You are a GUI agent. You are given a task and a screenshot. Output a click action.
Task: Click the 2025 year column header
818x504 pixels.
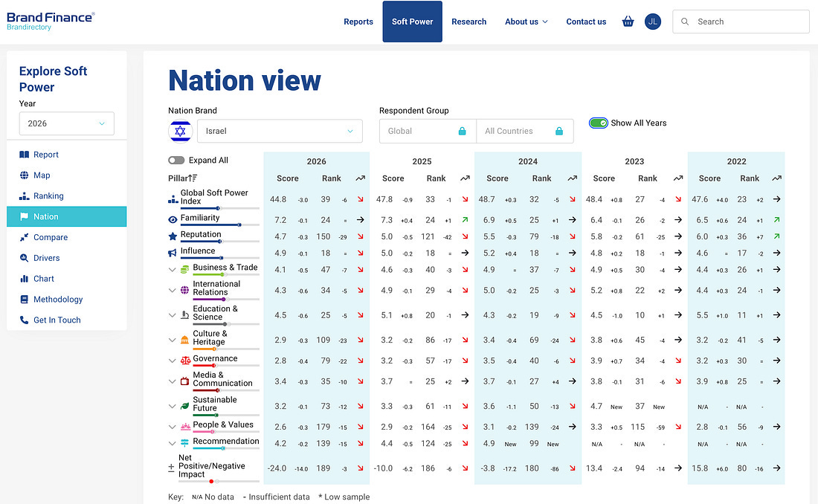[x=422, y=161]
